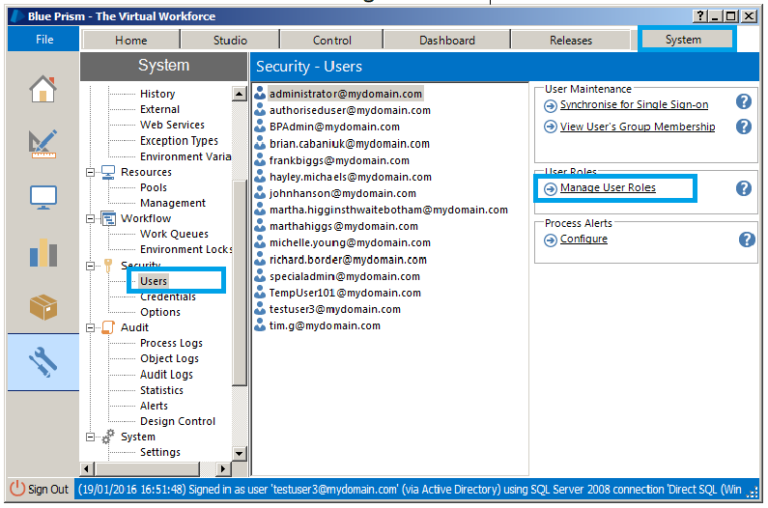Select Options under Security
768x508 pixels.
[160, 312]
